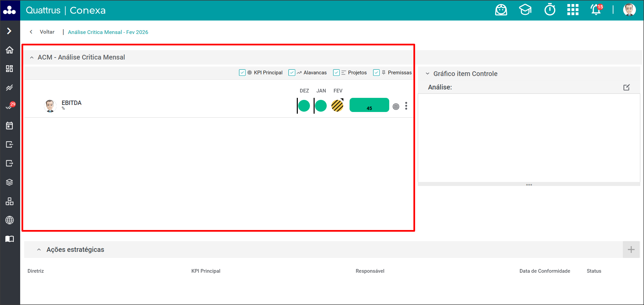Open the support assistant icon
The height and width of the screenshot is (305, 644).
(x=501, y=10)
